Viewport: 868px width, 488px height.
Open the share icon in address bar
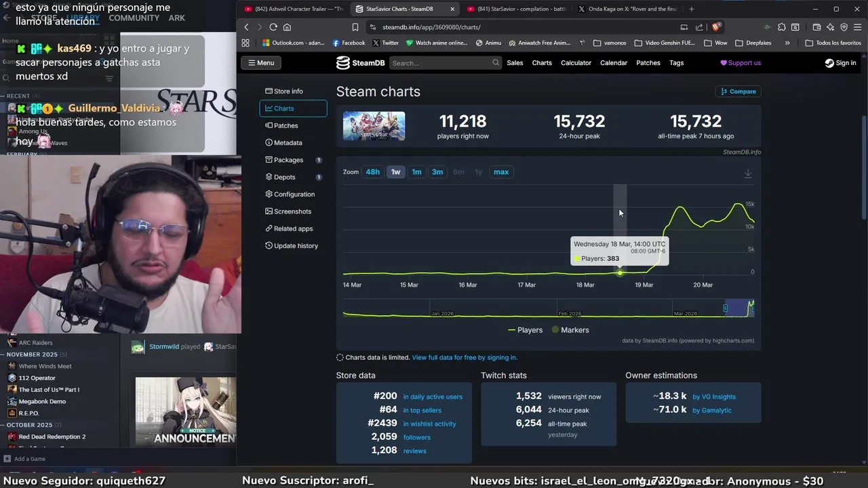point(699,27)
